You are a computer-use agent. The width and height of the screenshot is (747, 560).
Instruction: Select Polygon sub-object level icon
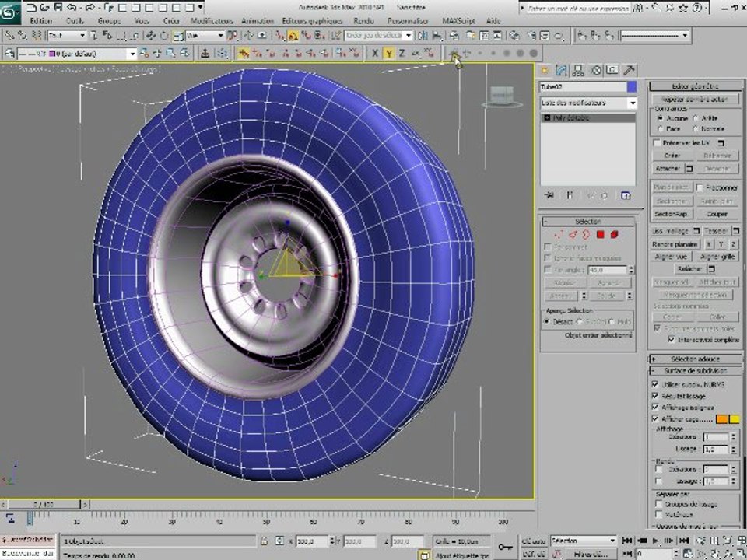coord(600,234)
